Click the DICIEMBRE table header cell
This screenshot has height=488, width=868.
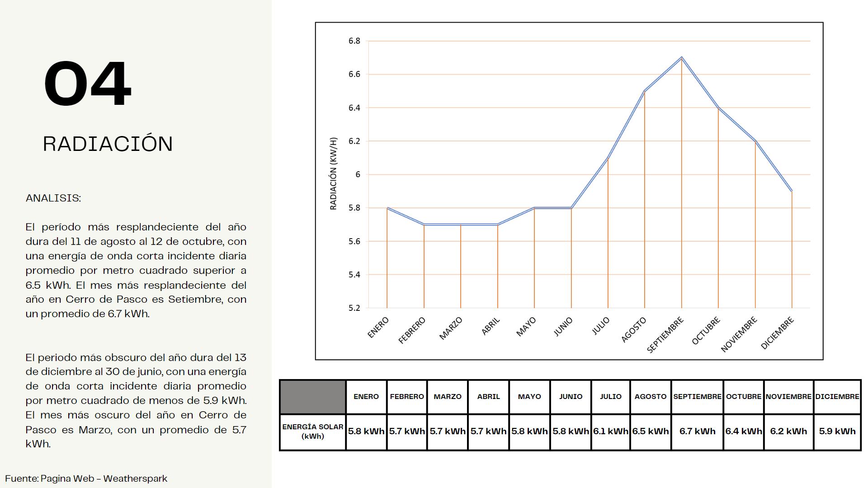[x=837, y=397]
